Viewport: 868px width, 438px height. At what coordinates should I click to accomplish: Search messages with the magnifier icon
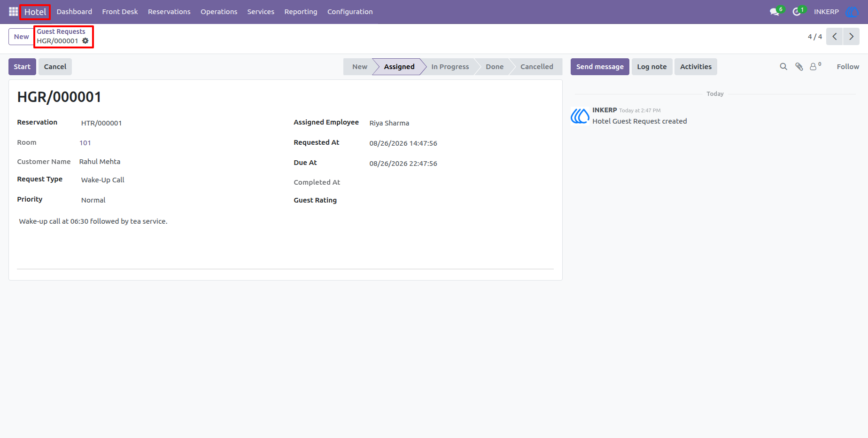click(783, 67)
